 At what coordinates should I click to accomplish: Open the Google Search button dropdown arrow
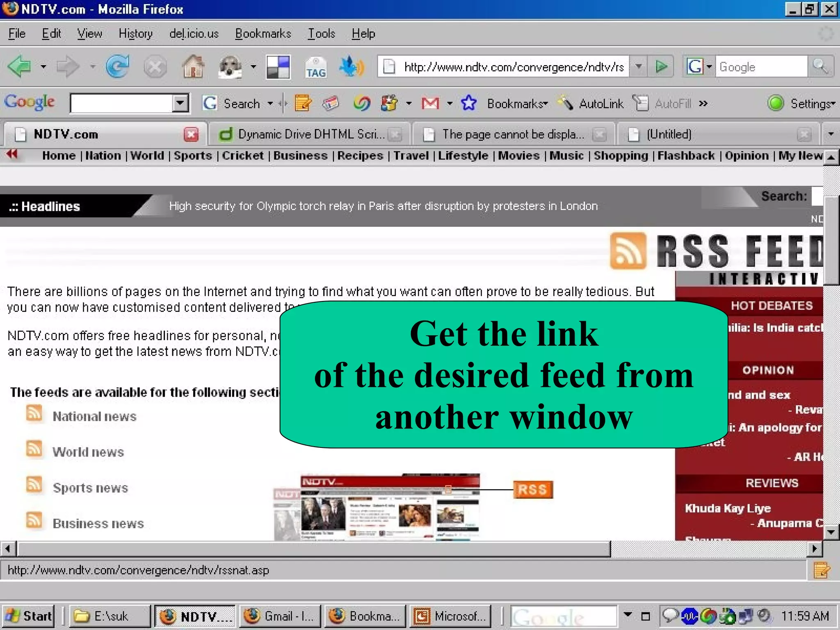tap(270, 103)
